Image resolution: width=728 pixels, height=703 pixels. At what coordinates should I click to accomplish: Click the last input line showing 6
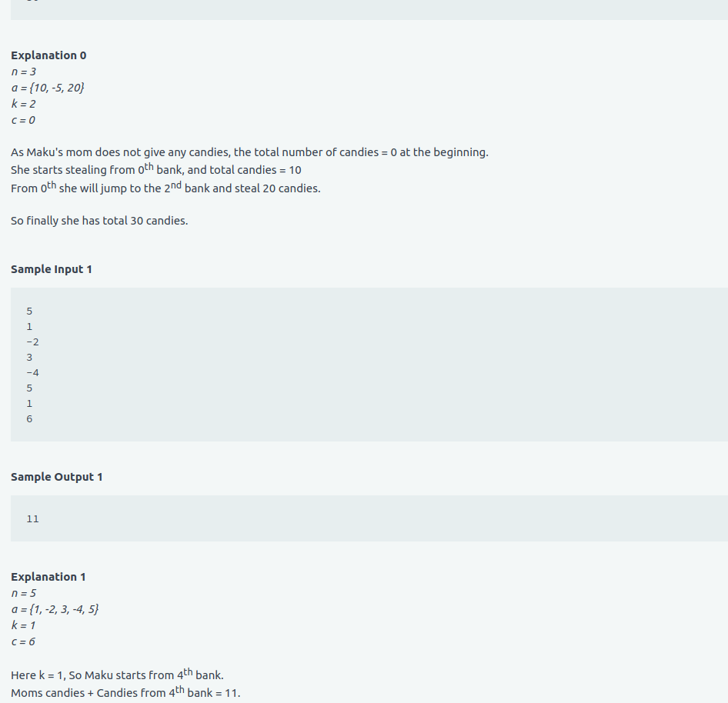point(29,419)
